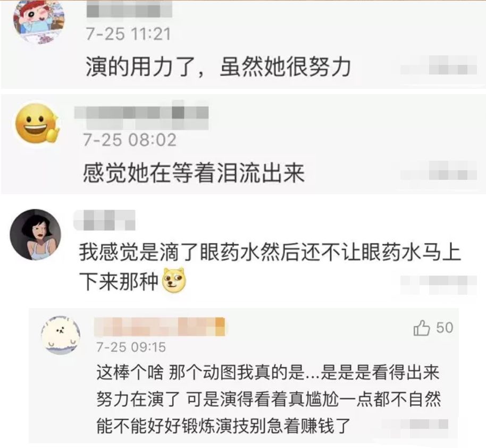Click the 7-25 09:15 timestamp
486x448 pixels.
pos(131,347)
